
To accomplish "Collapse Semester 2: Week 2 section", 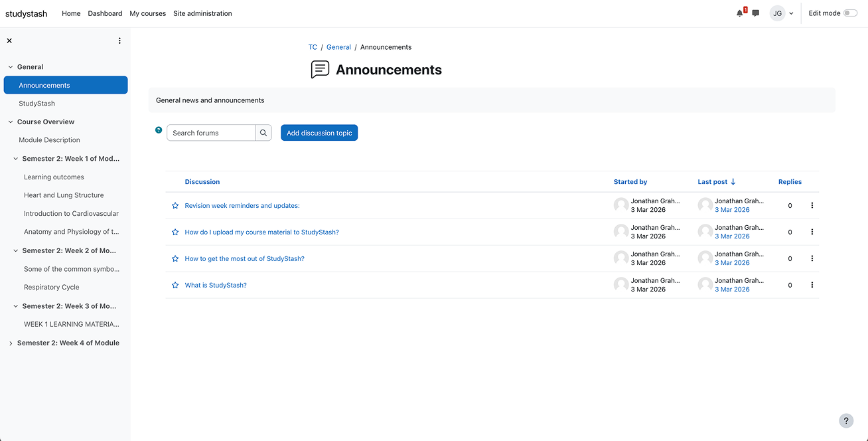I will pyautogui.click(x=16, y=251).
